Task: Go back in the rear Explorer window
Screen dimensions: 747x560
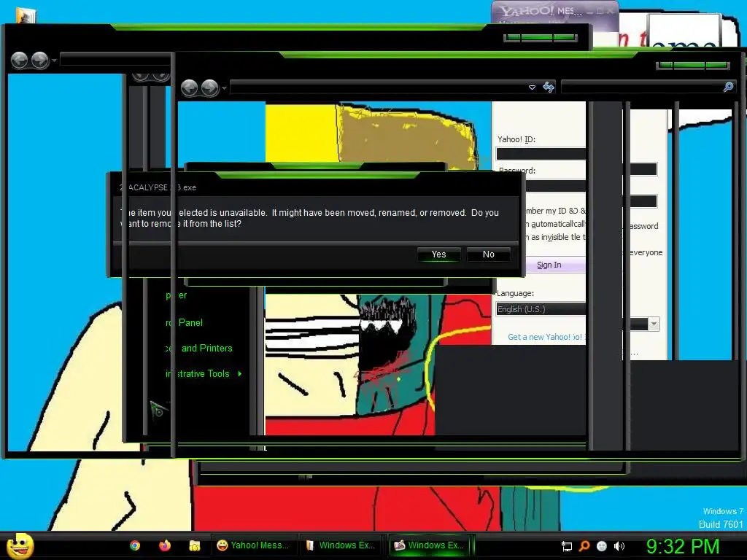Action: 20,61
